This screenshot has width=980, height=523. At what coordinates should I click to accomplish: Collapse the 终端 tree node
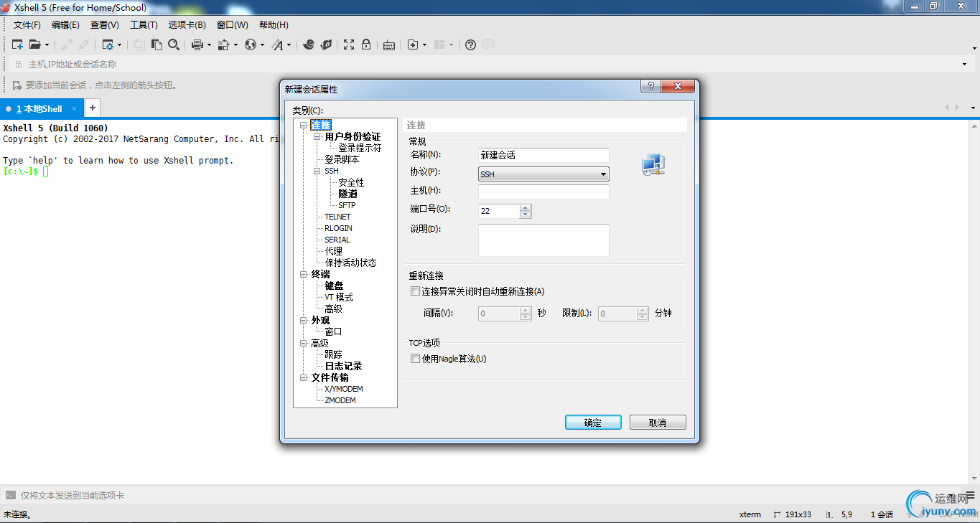[x=304, y=274]
